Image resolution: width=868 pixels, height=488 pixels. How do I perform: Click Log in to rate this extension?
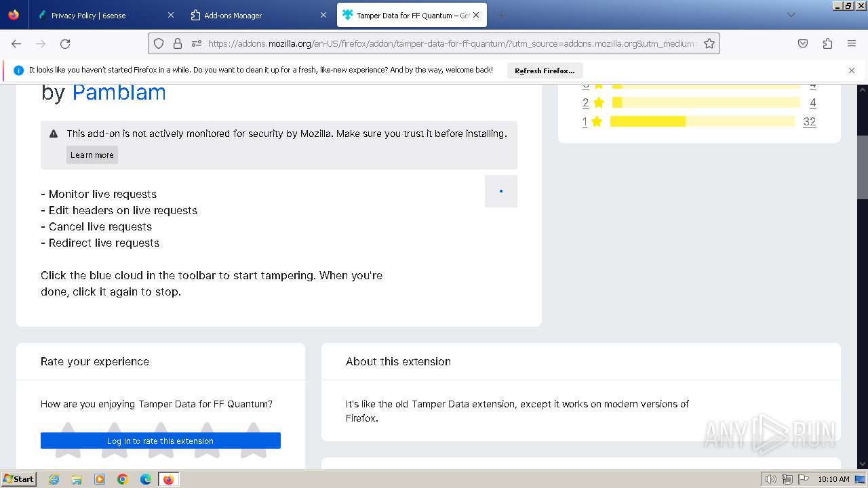click(161, 441)
